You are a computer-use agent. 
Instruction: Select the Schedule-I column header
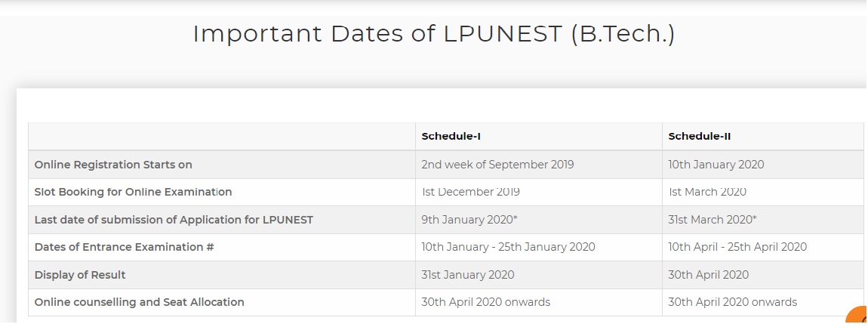point(451,137)
